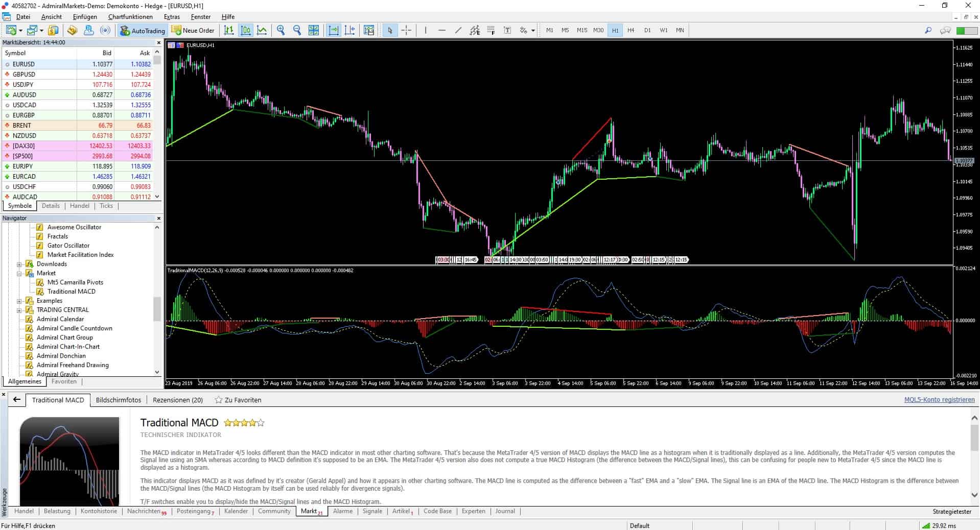
Task: Switch chart timeframe to H4
Action: pyautogui.click(x=631, y=30)
